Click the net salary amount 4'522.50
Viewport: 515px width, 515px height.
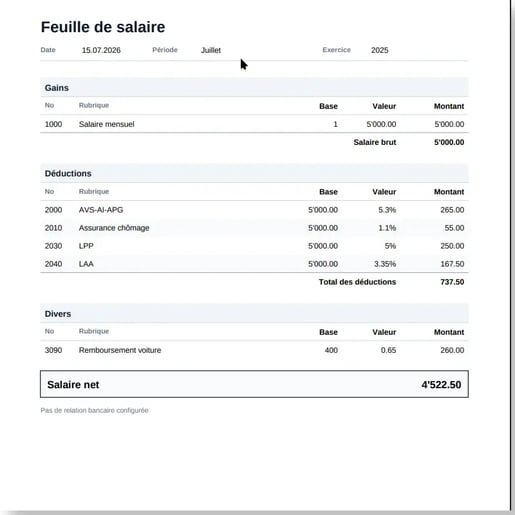[x=441, y=384]
